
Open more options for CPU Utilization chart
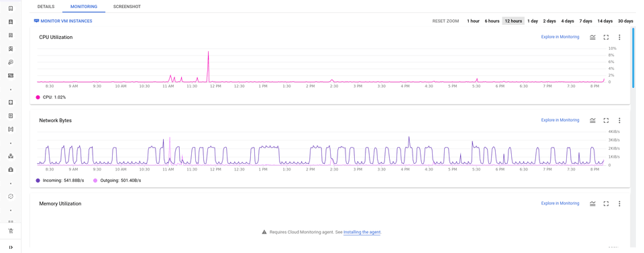[x=619, y=38]
